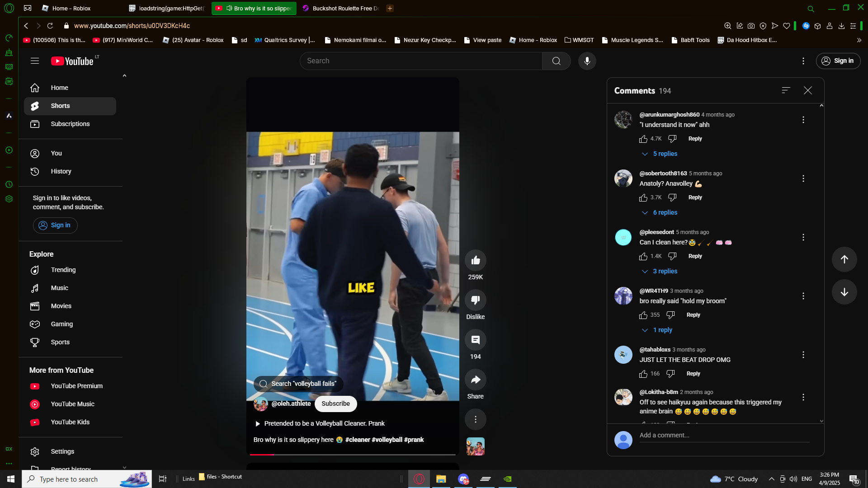Click the Add a comment field
The image size is (868, 488).
[724, 436]
